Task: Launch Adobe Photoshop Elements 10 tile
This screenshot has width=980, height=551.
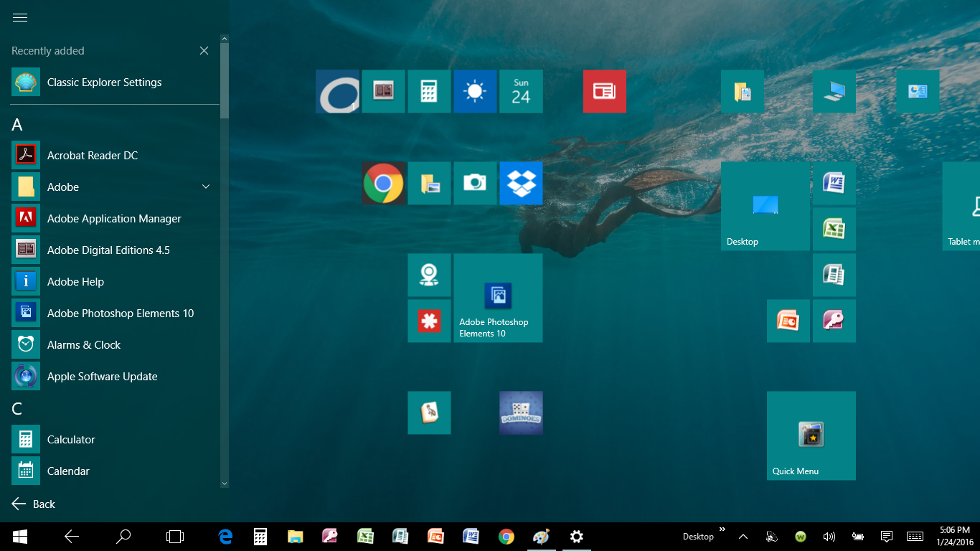Action: pos(498,298)
